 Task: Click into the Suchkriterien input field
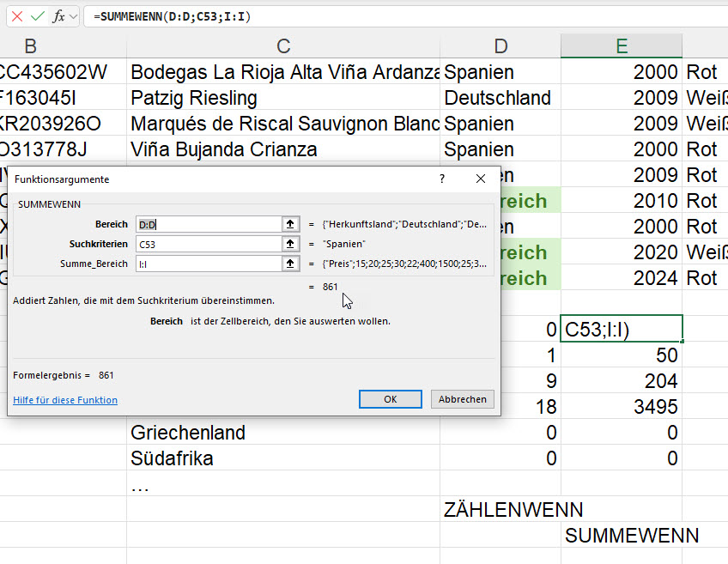click(x=208, y=244)
